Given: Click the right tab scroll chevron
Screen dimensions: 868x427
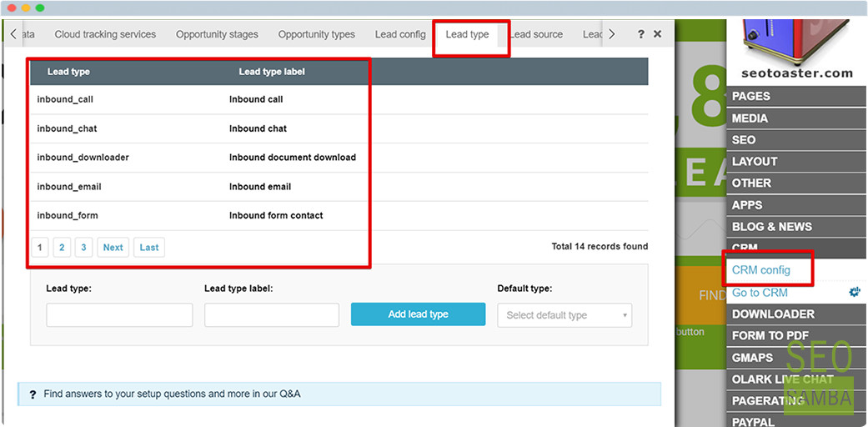Looking at the screenshot, I should tap(612, 34).
